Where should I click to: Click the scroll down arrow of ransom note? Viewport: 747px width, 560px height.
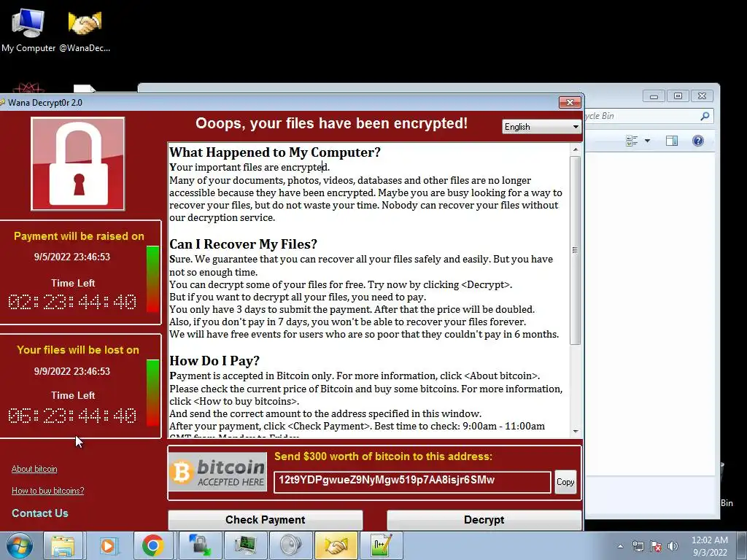pyautogui.click(x=576, y=431)
